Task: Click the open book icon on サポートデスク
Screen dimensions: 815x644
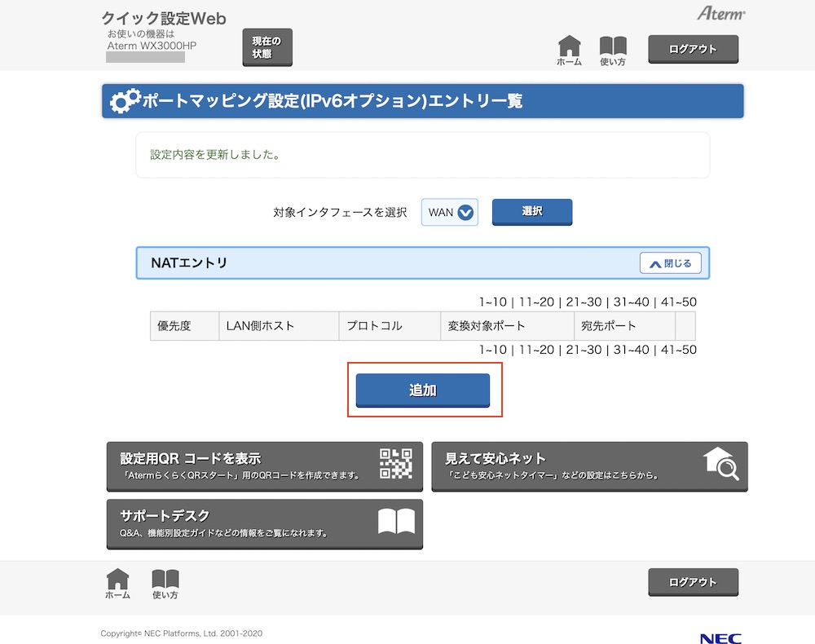Action: pyautogui.click(x=396, y=522)
